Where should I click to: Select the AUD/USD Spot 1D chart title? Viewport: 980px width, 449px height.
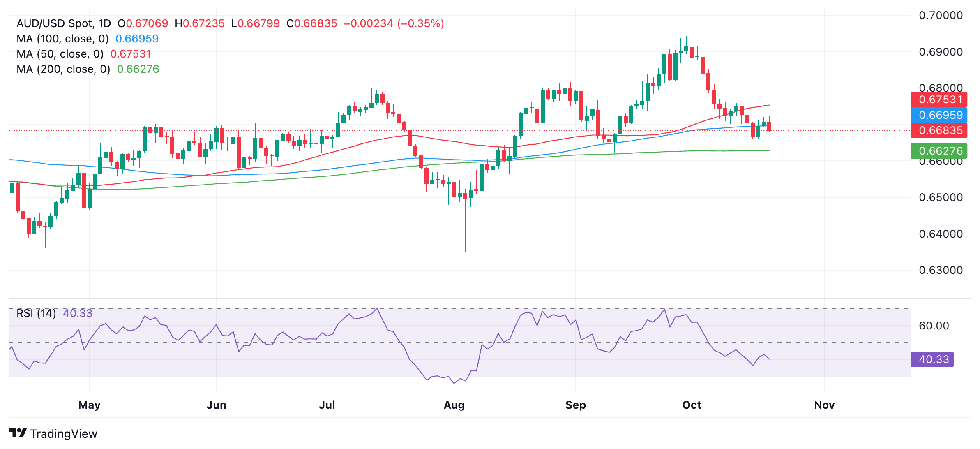click(64, 23)
